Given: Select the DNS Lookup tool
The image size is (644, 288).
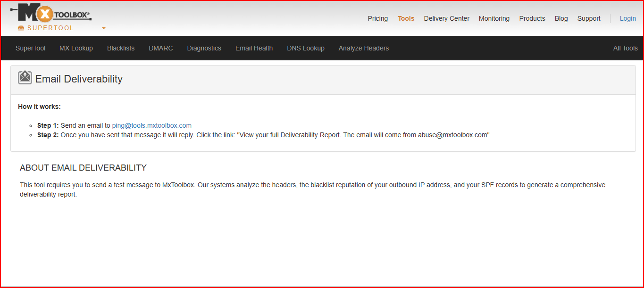Looking at the screenshot, I should coord(305,48).
